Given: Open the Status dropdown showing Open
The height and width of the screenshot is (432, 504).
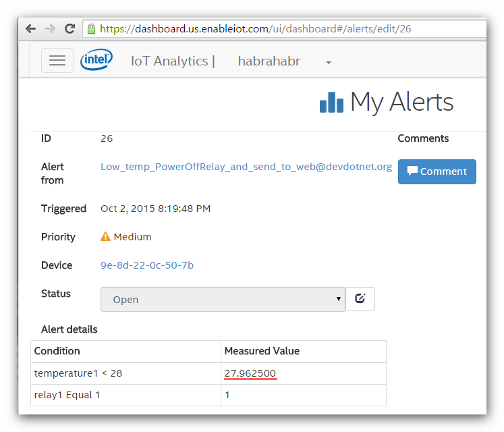Looking at the screenshot, I should click(x=223, y=299).
